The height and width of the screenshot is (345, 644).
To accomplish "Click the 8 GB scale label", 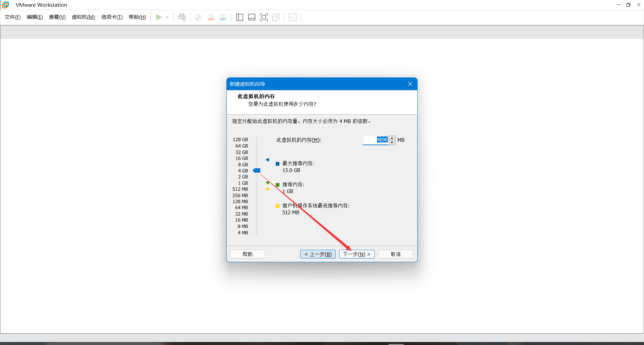I will pyautogui.click(x=243, y=165).
